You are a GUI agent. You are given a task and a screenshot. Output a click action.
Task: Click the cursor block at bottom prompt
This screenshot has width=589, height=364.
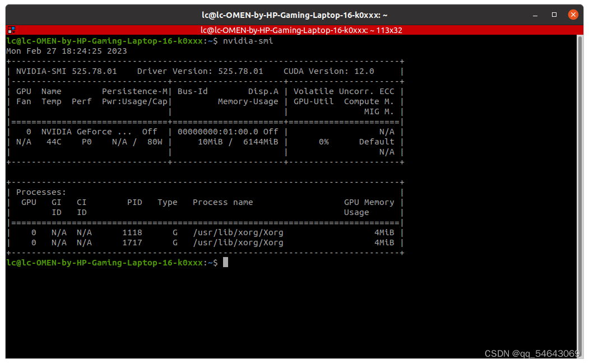pos(225,262)
